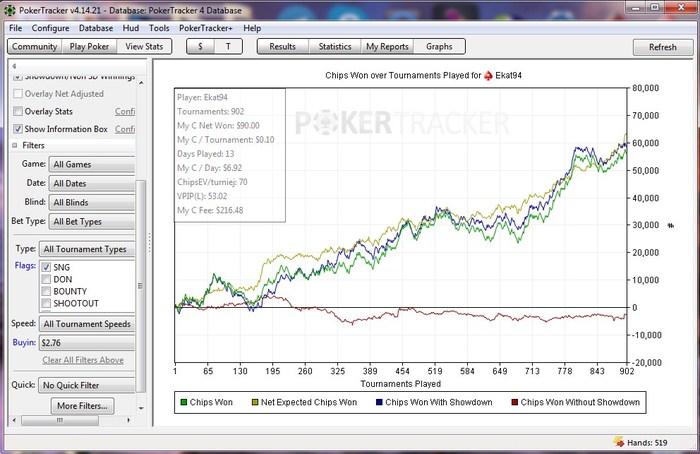
Task: Switch to the Statistics tab
Action: [x=335, y=46]
